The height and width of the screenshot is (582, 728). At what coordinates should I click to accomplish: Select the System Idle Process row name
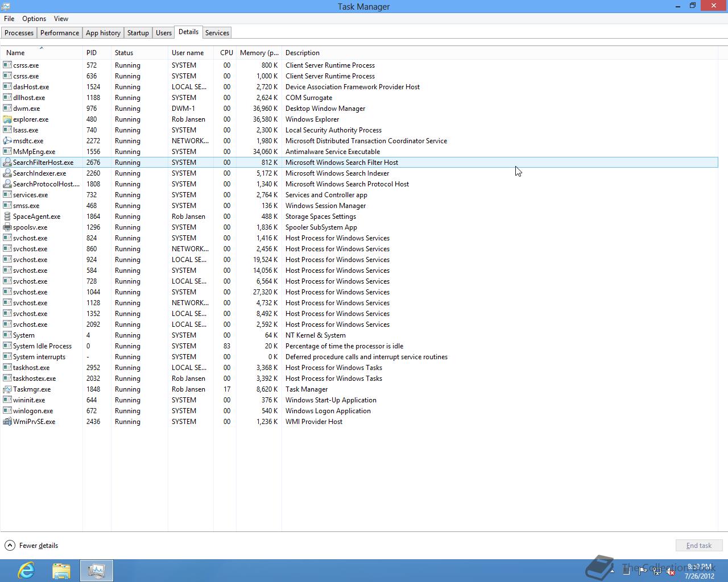(42, 346)
